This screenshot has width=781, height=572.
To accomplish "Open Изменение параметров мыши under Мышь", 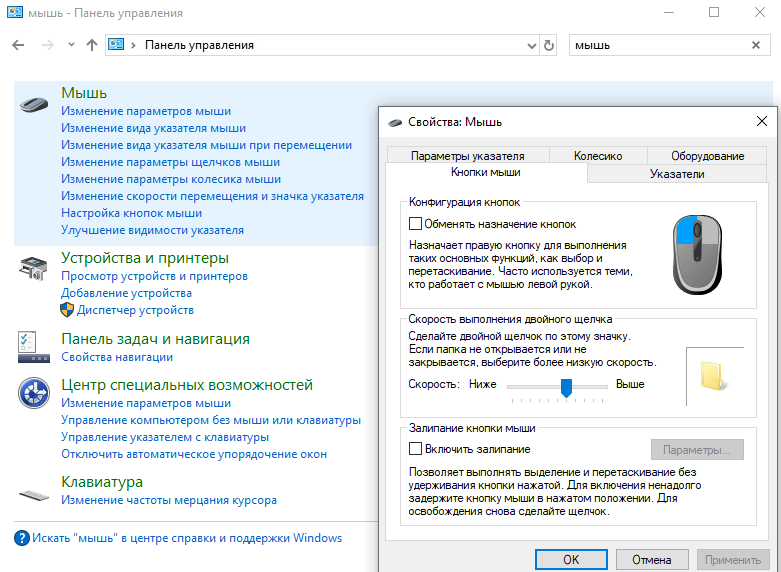I will tap(146, 111).
